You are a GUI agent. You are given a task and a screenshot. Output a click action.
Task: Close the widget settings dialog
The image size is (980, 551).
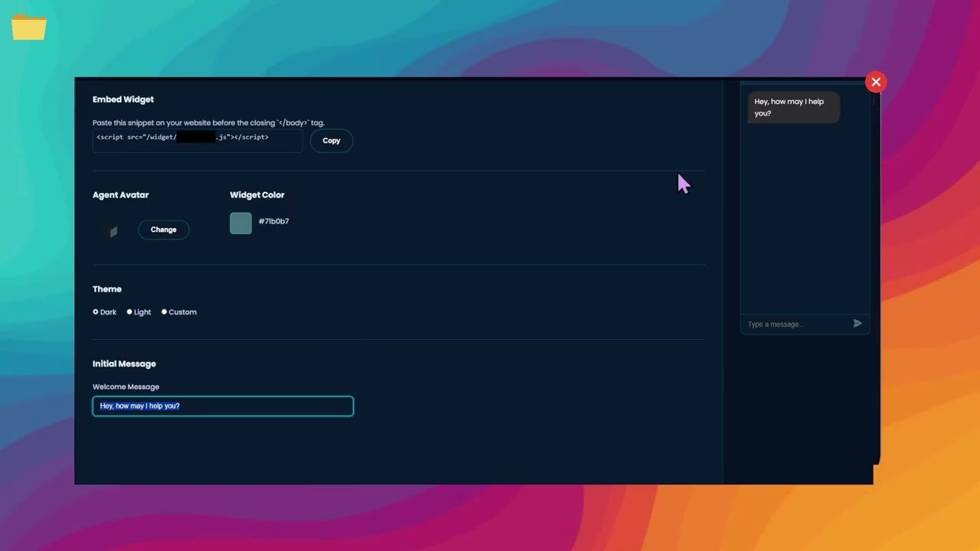tap(876, 82)
